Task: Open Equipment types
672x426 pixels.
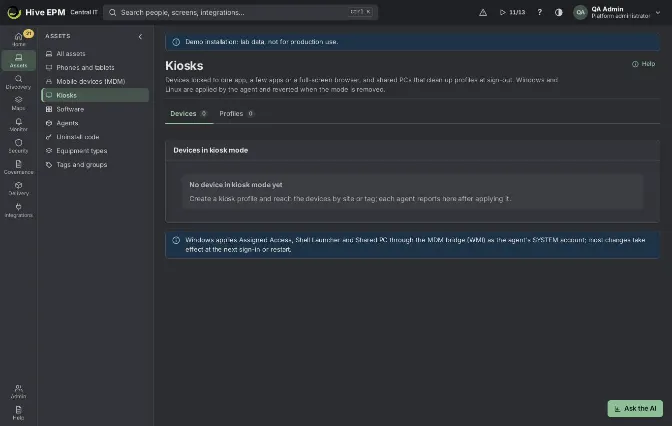Action: click(95, 150)
